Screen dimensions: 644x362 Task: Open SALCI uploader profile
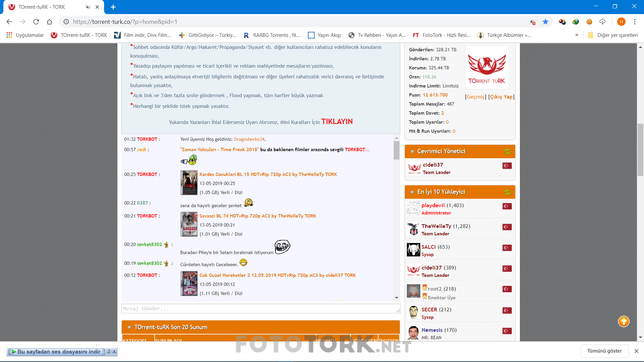click(x=429, y=247)
